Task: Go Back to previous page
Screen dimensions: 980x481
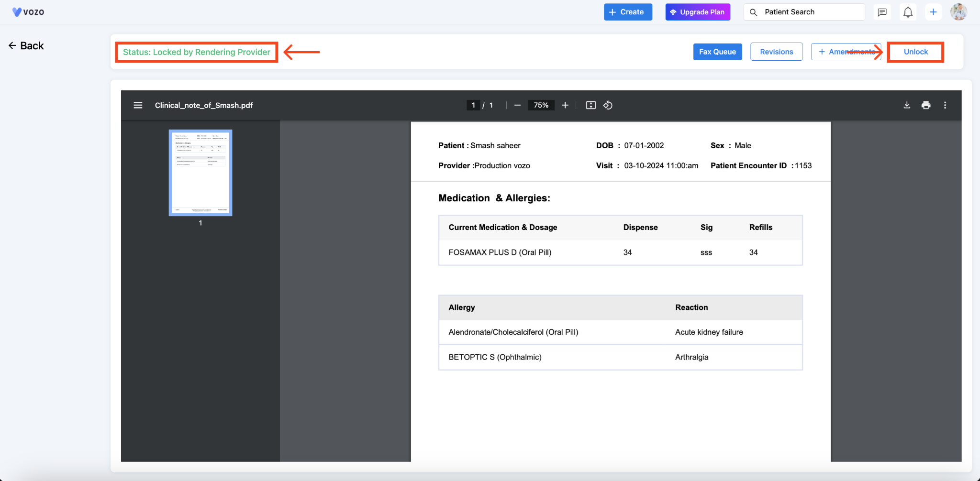Action: pos(26,46)
